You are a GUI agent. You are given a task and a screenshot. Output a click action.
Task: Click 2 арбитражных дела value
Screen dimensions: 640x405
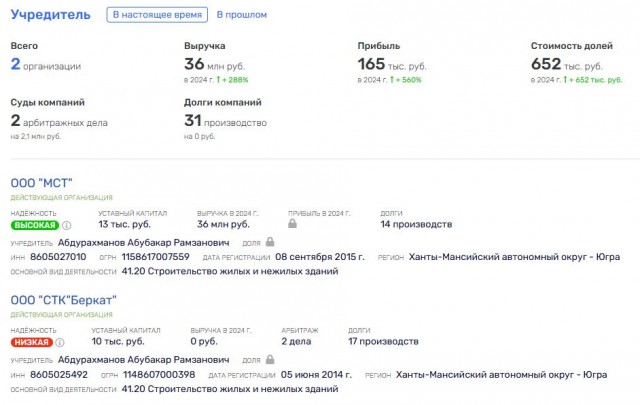point(59,121)
